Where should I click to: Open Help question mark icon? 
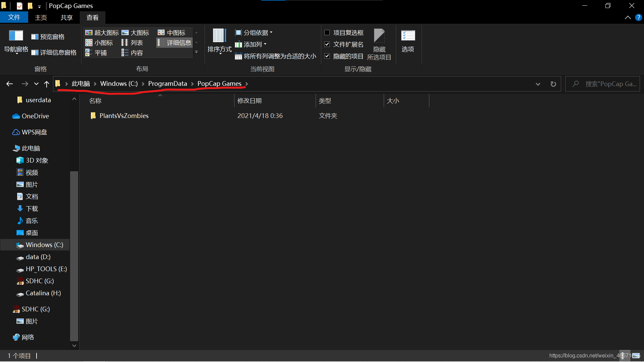click(x=638, y=17)
